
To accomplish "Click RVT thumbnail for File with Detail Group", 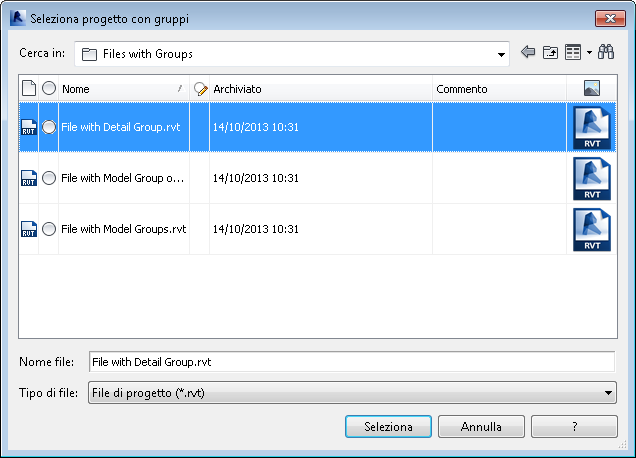I will click(x=592, y=127).
